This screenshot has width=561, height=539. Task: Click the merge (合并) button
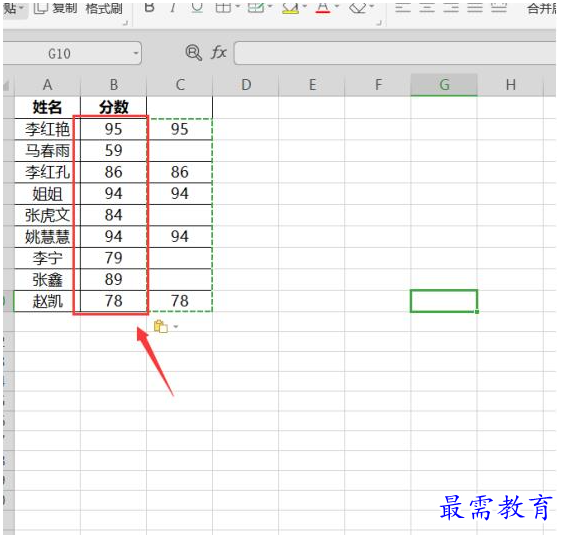[541, 9]
